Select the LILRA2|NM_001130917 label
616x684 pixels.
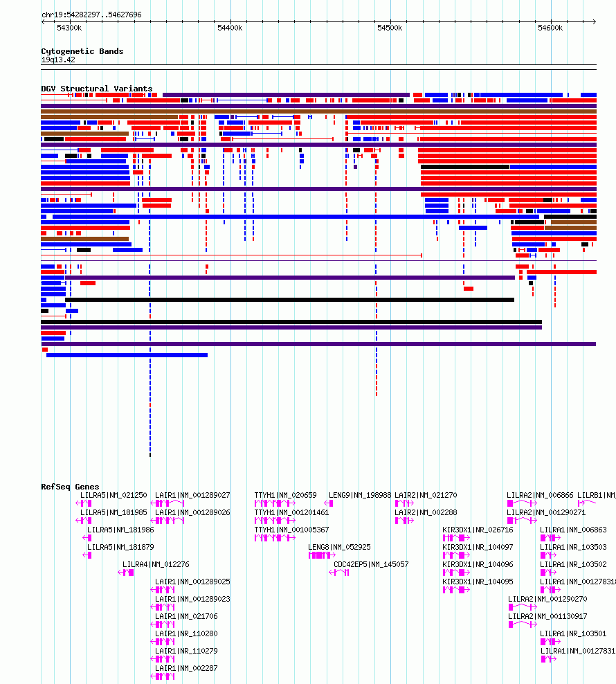click(x=547, y=616)
